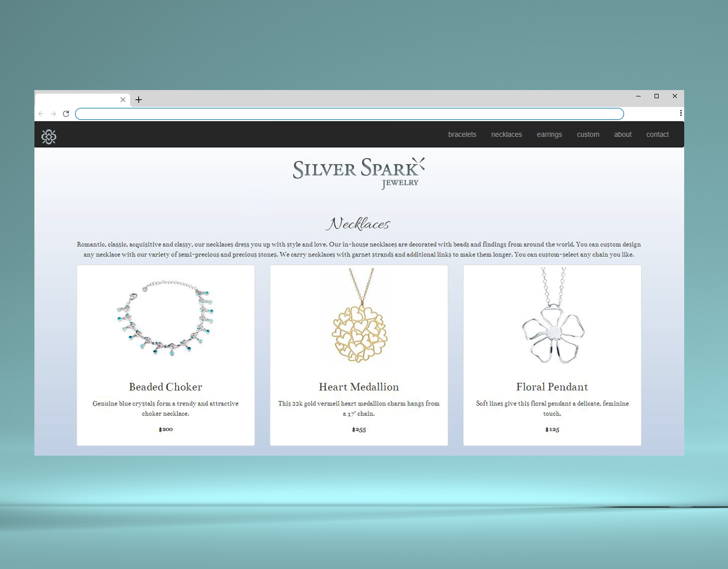Open the bracelets nav menu item
The height and width of the screenshot is (569, 728).
(462, 135)
